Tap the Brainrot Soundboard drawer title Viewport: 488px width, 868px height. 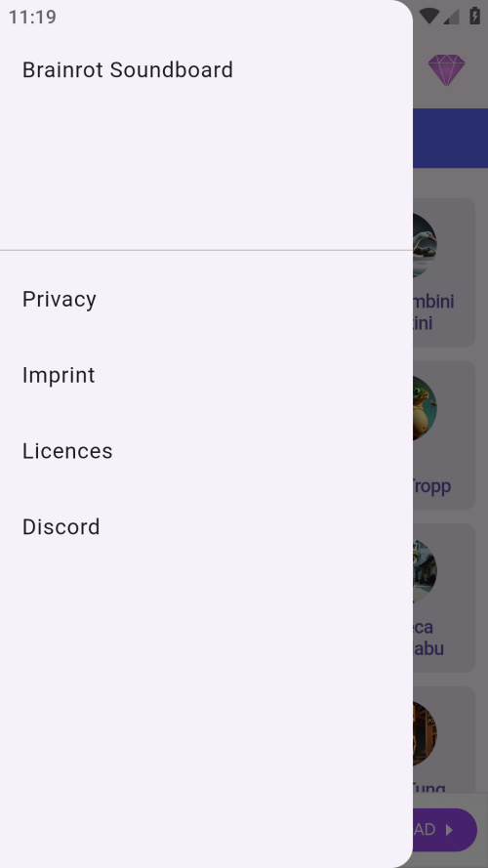click(x=127, y=69)
